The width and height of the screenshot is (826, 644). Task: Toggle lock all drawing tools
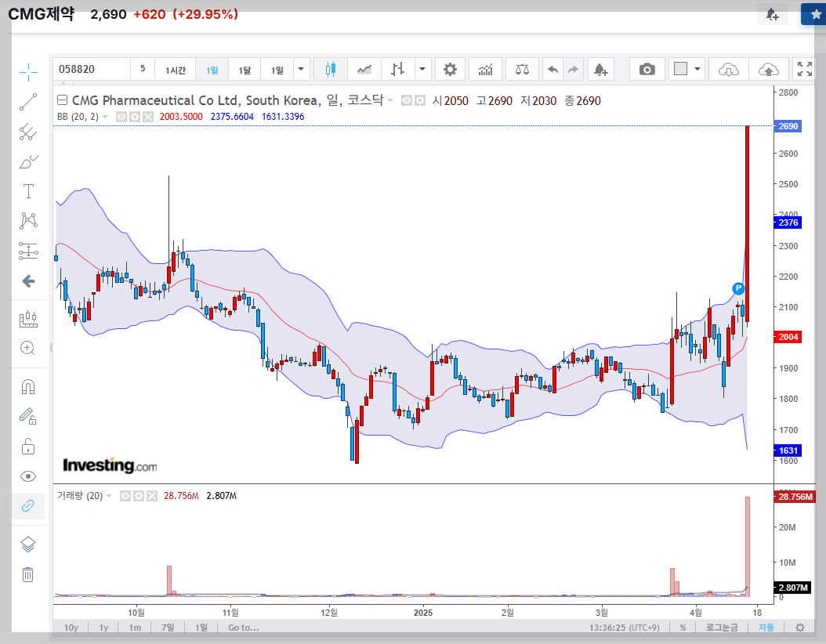(28, 447)
